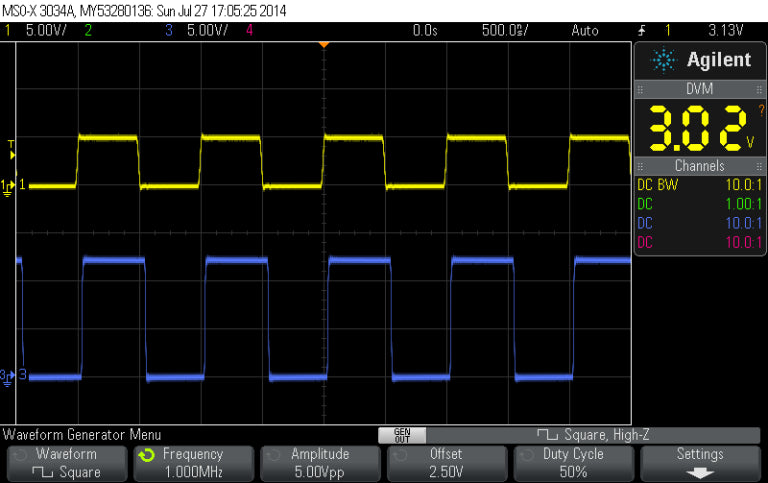Screen dimensions: 768x483
Task: Click channel 1 ground reference marker
Action: click(x=10, y=185)
